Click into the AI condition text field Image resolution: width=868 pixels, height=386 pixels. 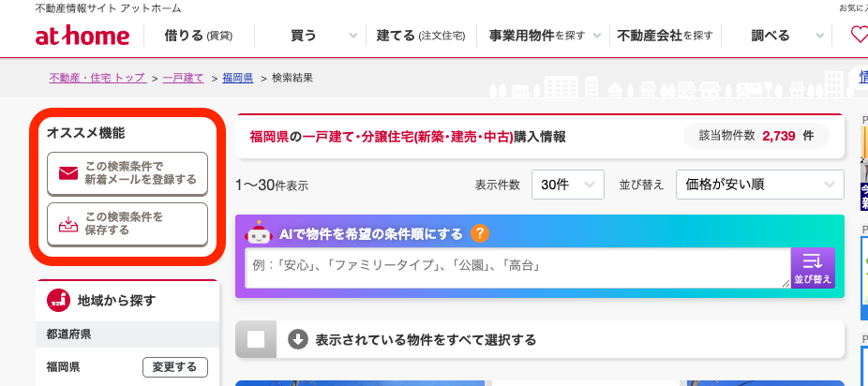coord(516,267)
